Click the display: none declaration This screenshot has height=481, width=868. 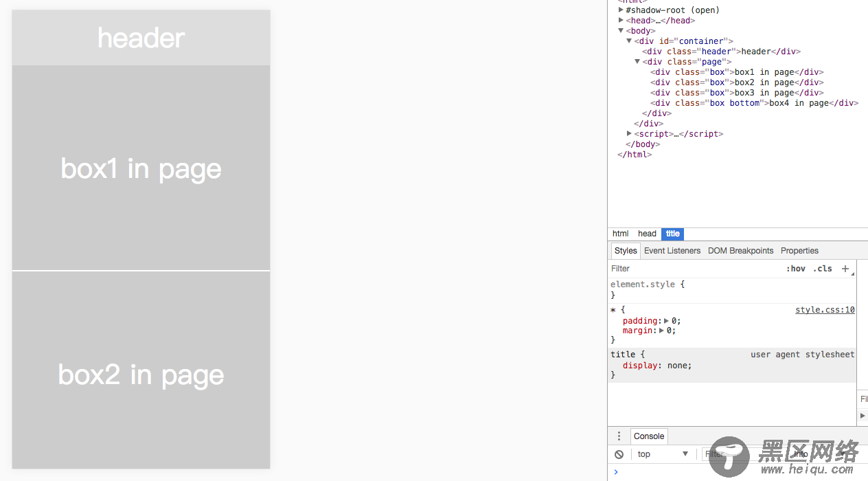click(657, 366)
